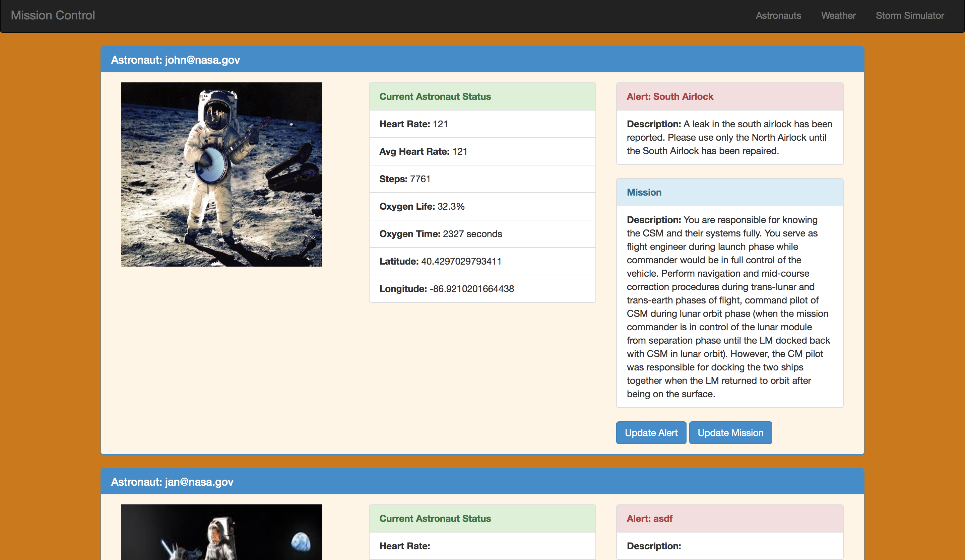This screenshot has height=560, width=965.
Task: Click the Update Alert button
Action: point(651,432)
